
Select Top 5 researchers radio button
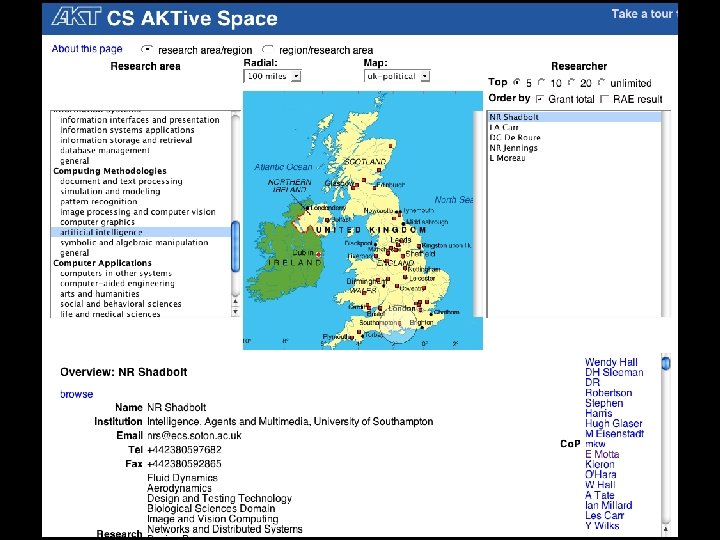[x=517, y=82]
